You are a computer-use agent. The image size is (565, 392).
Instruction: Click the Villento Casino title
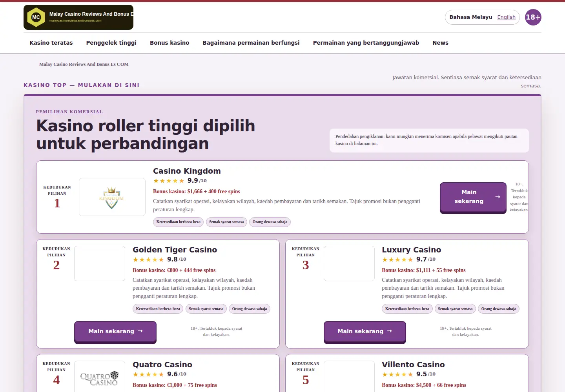click(413, 365)
